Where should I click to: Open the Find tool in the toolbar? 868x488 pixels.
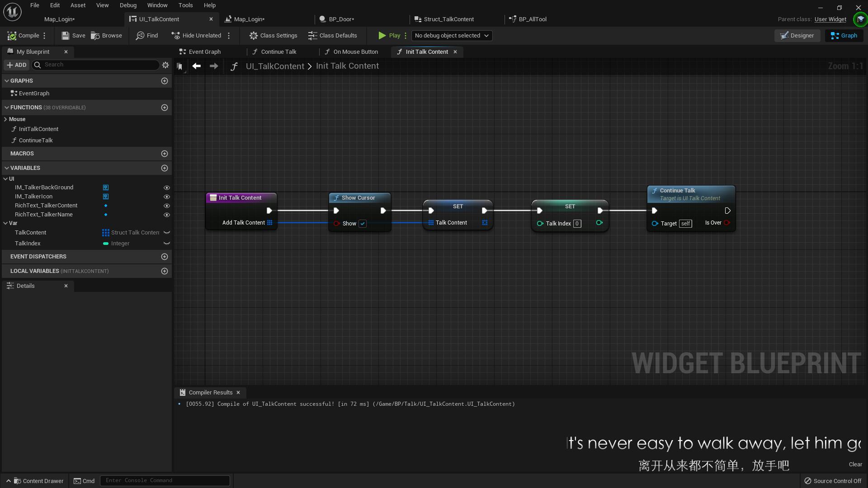pos(141,36)
